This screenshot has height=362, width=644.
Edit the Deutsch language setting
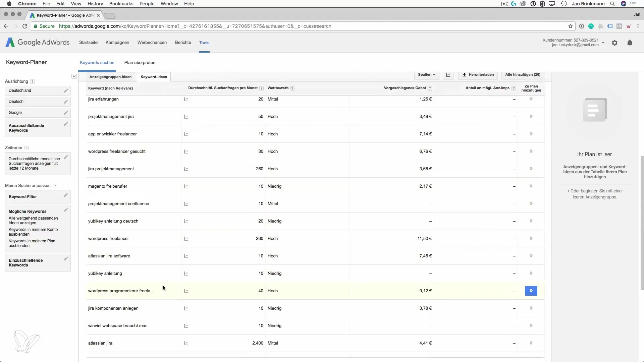click(x=66, y=102)
